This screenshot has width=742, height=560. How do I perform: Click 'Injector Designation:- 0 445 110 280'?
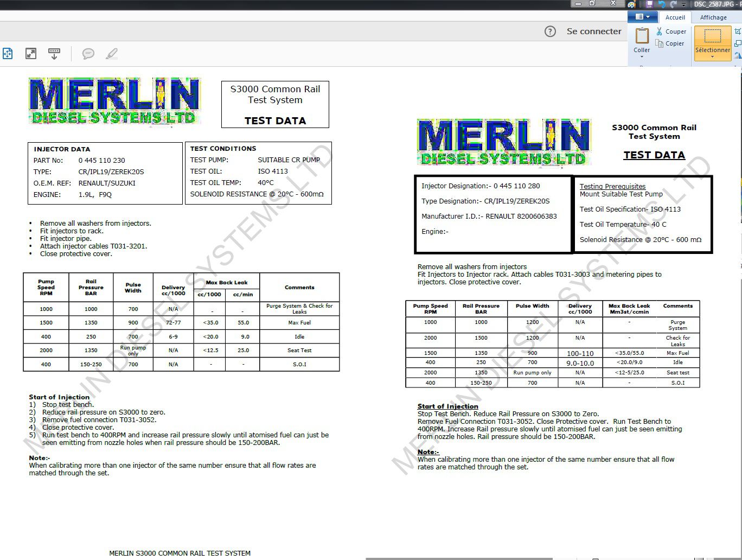(481, 186)
